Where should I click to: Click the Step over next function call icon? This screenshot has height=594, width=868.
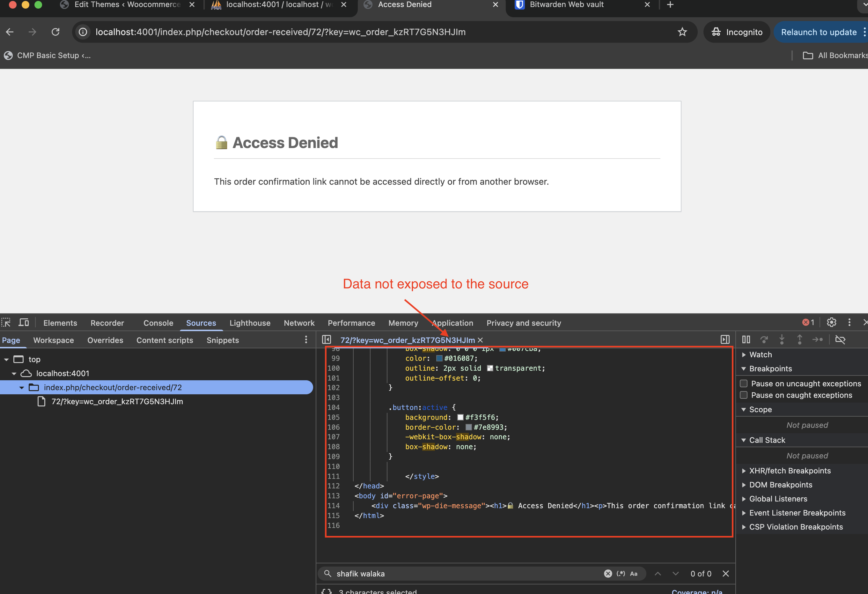click(764, 340)
